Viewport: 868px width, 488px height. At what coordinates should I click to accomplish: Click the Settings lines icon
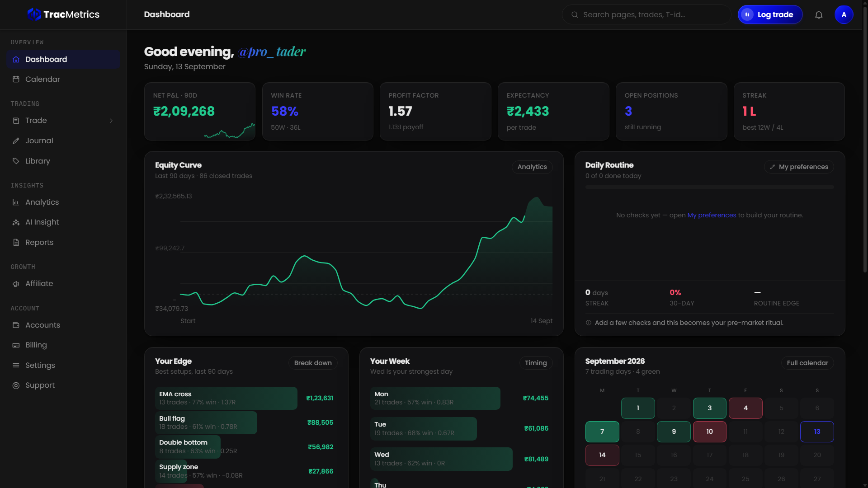tap(16, 365)
